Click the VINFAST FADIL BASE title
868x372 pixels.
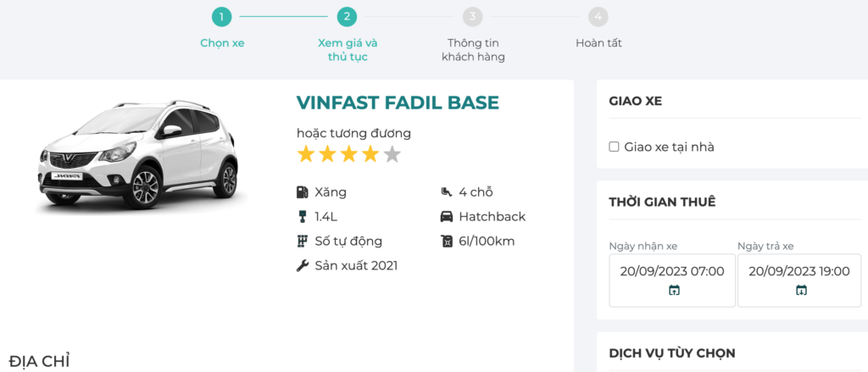(398, 103)
